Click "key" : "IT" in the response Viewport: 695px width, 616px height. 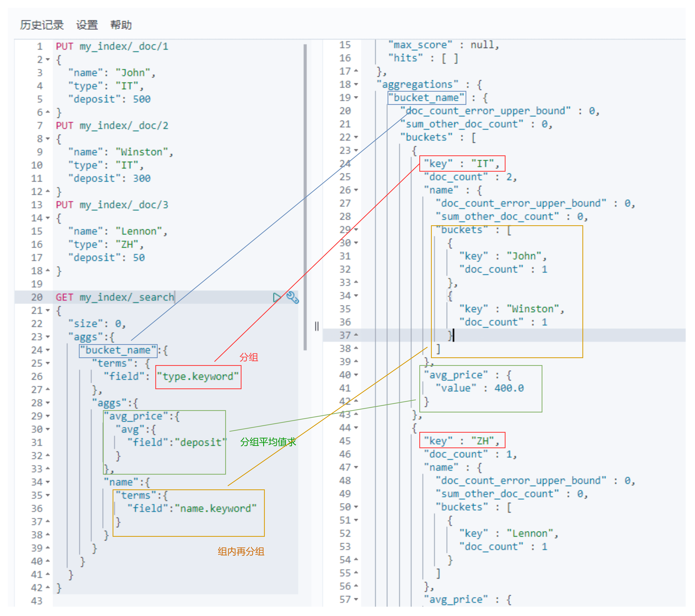point(462,164)
